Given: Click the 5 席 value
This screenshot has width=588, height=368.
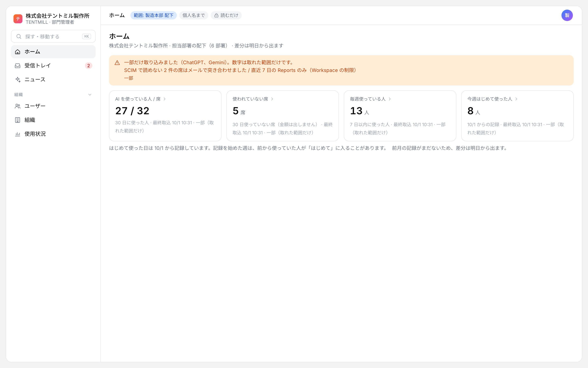Looking at the screenshot, I should (x=239, y=111).
